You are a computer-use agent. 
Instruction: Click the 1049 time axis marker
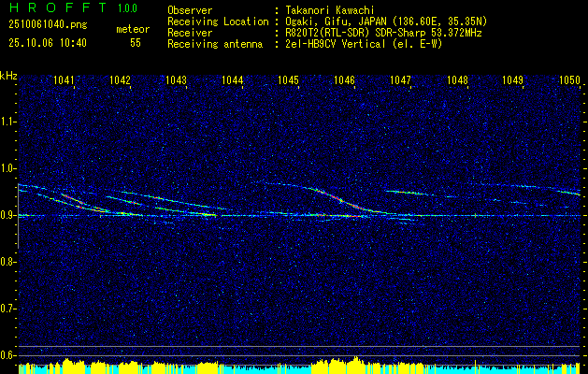click(512, 80)
